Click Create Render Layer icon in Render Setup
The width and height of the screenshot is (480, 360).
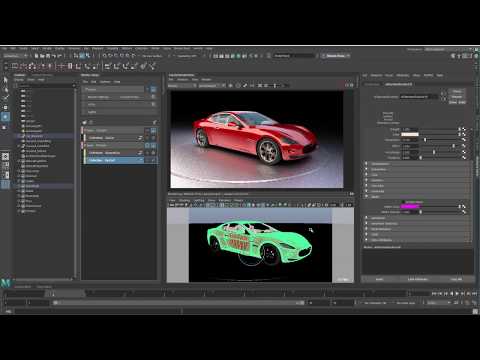(85, 122)
